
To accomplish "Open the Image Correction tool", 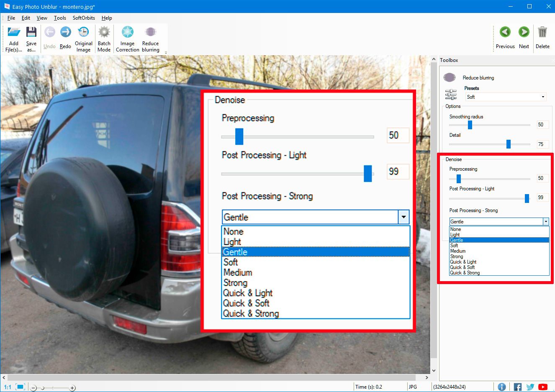I will point(127,33).
